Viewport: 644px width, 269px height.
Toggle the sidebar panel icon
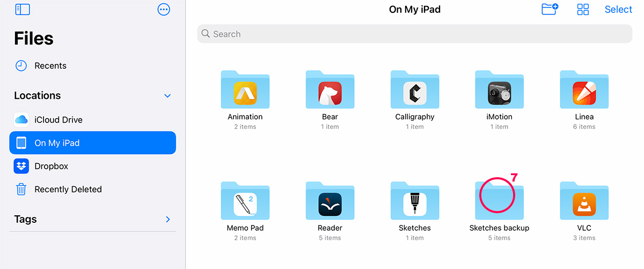point(23,9)
